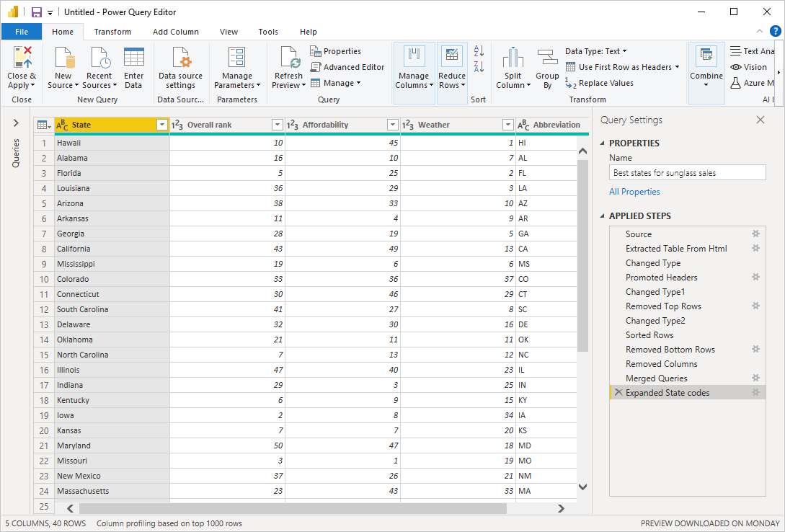Click the query Name input field
This screenshot has height=532, width=785.
click(688, 173)
